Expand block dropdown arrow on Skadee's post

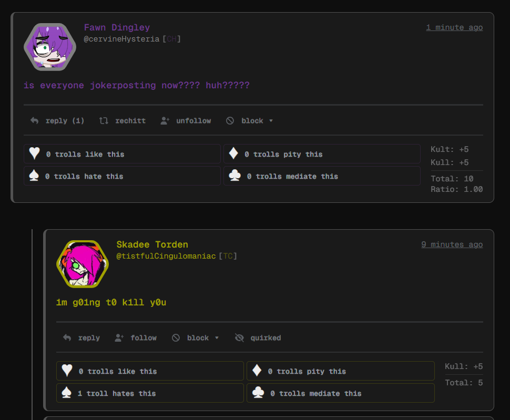point(217,338)
